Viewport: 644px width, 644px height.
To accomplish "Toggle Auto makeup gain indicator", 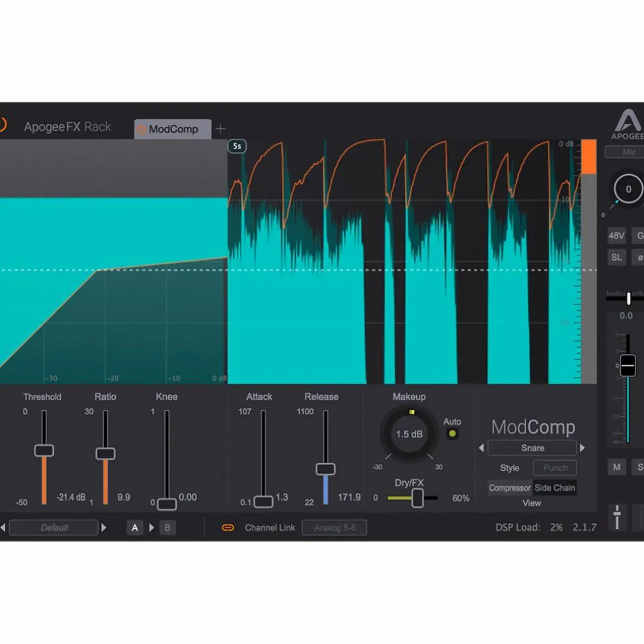I will (x=452, y=434).
